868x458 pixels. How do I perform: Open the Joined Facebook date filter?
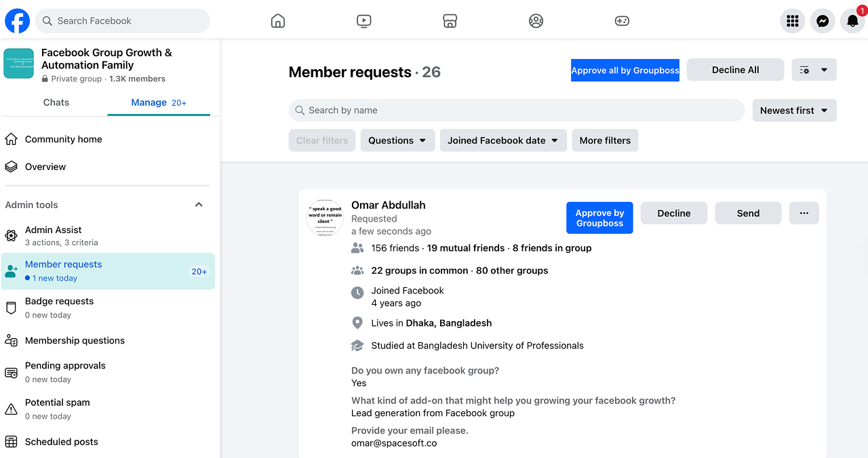(x=503, y=140)
